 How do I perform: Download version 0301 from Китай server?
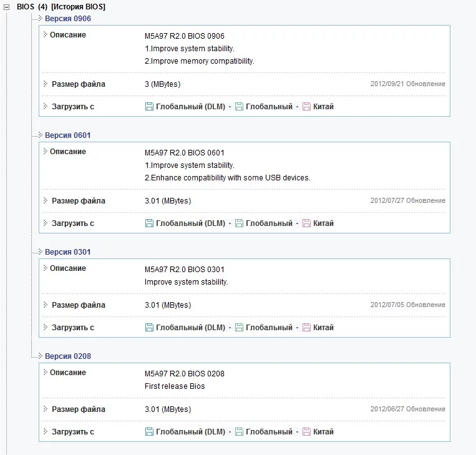click(323, 328)
